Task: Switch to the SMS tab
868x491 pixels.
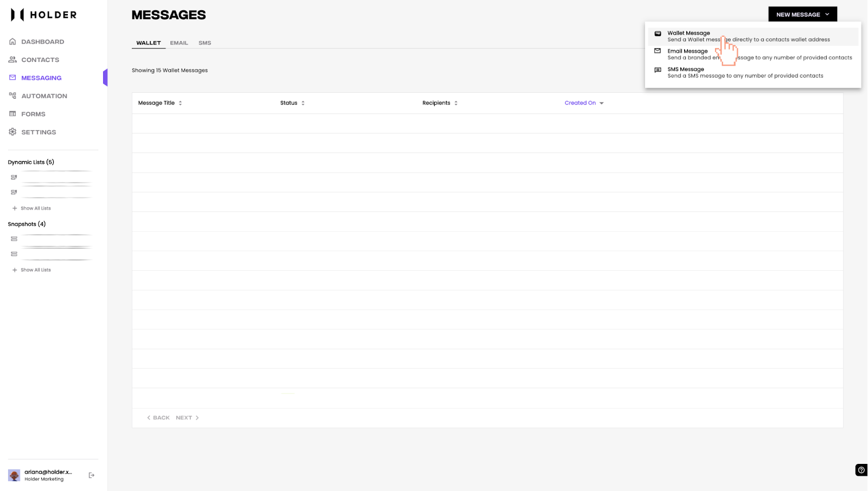Action: (x=205, y=43)
